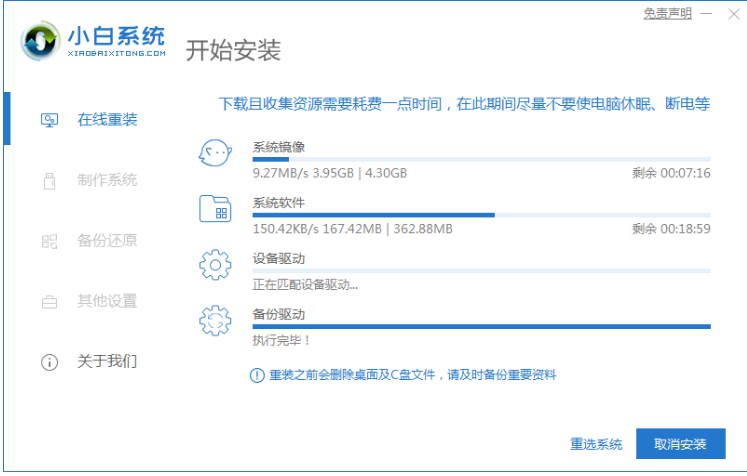Viewport: 747px width, 476px height.
Task: Click the 重选系统 button
Action: pyautogui.click(x=596, y=443)
